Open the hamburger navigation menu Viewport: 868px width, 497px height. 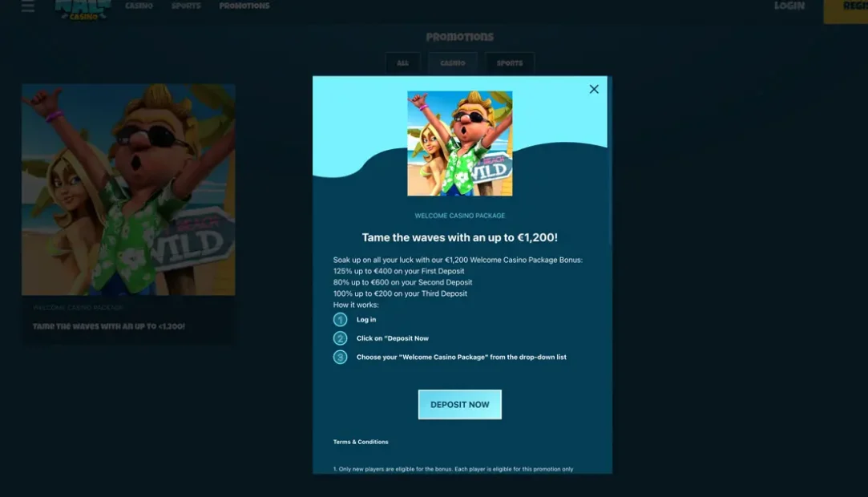click(x=27, y=6)
